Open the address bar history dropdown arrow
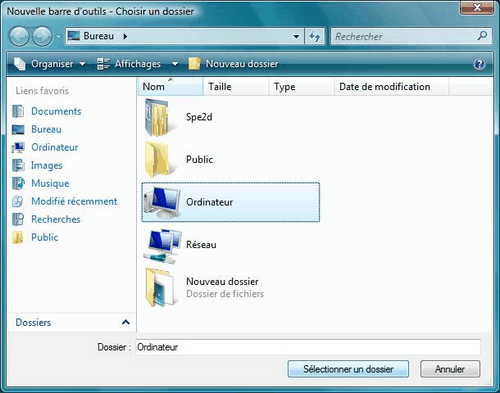This screenshot has height=393, width=500. (x=296, y=36)
